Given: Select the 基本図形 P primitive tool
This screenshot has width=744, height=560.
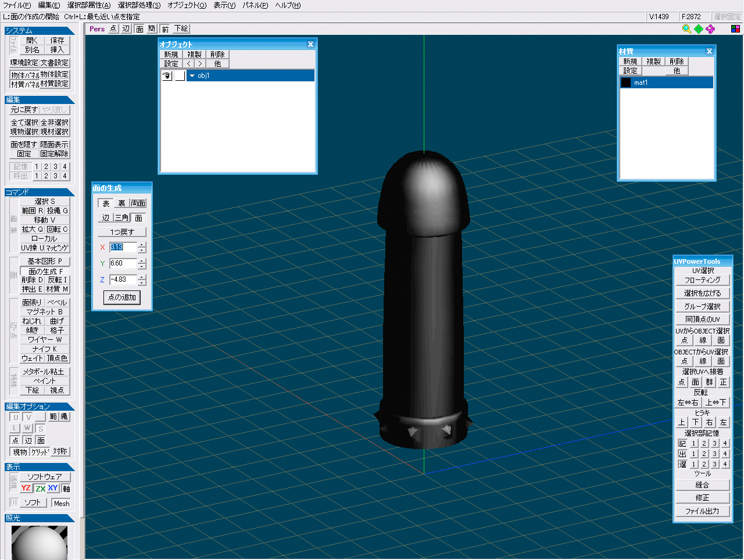Looking at the screenshot, I should click(x=45, y=261).
